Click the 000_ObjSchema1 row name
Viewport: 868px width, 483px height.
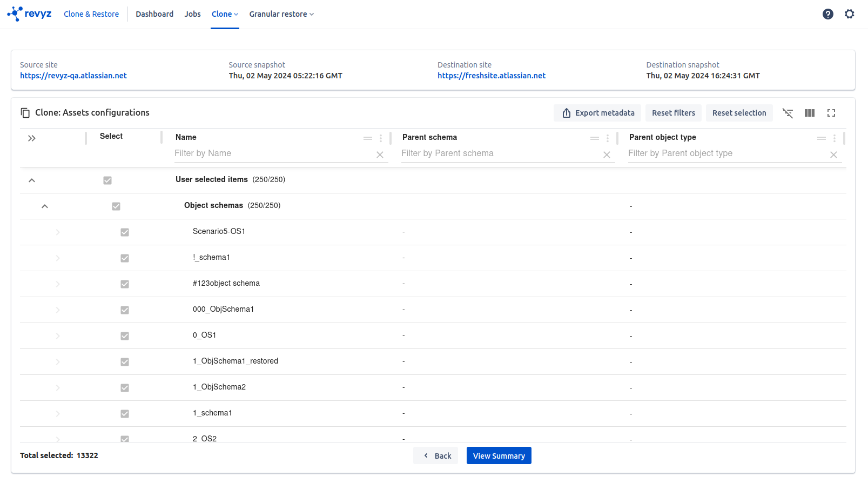click(x=223, y=309)
